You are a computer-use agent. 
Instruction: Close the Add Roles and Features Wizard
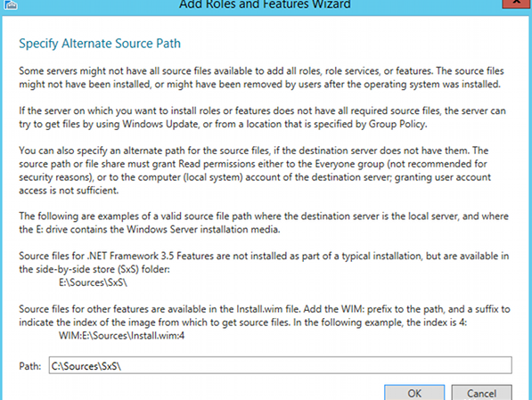(x=516, y=4)
